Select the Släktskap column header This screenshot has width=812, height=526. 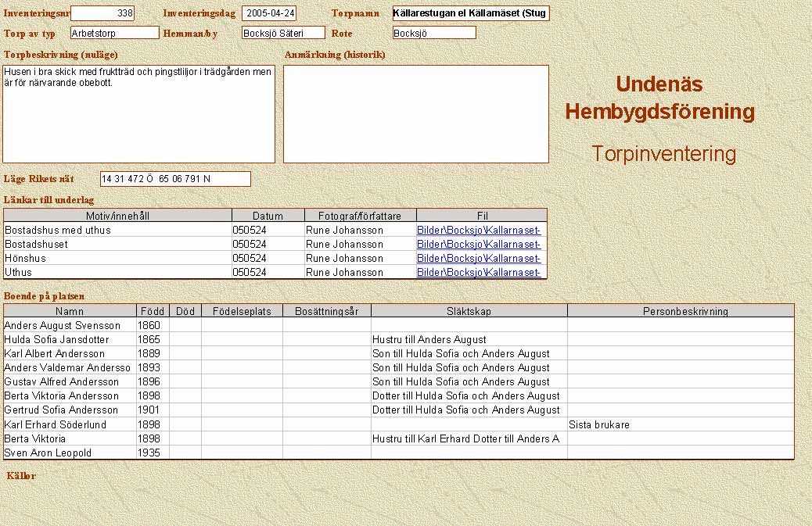tap(469, 311)
